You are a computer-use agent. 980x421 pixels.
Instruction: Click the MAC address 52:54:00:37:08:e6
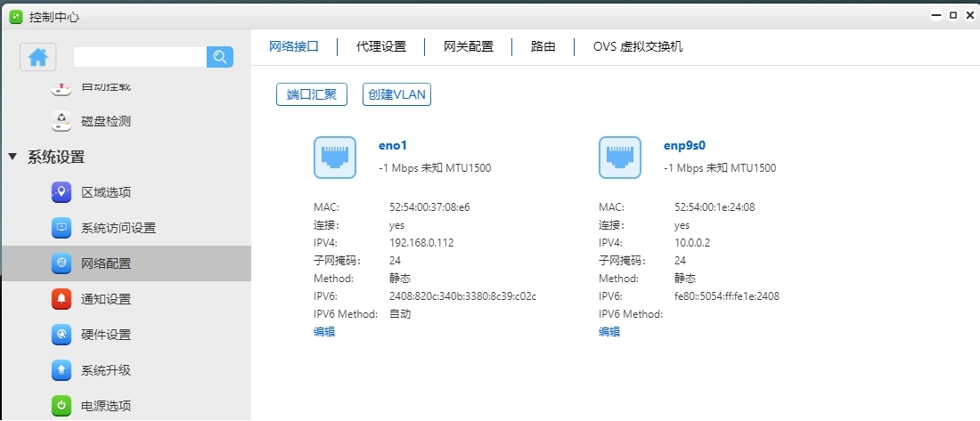pos(429,207)
